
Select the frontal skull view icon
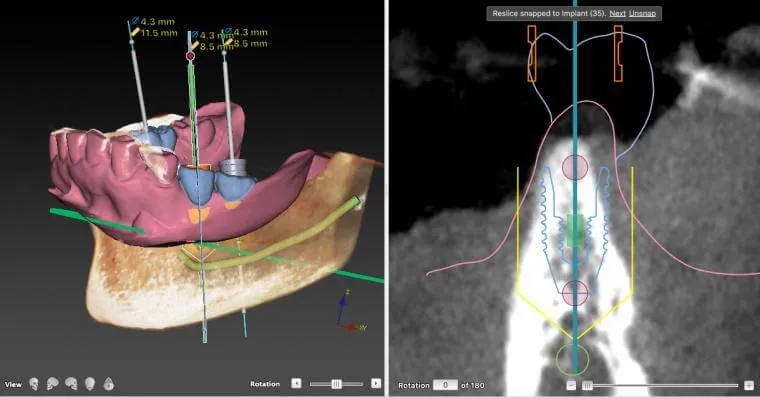34,384
